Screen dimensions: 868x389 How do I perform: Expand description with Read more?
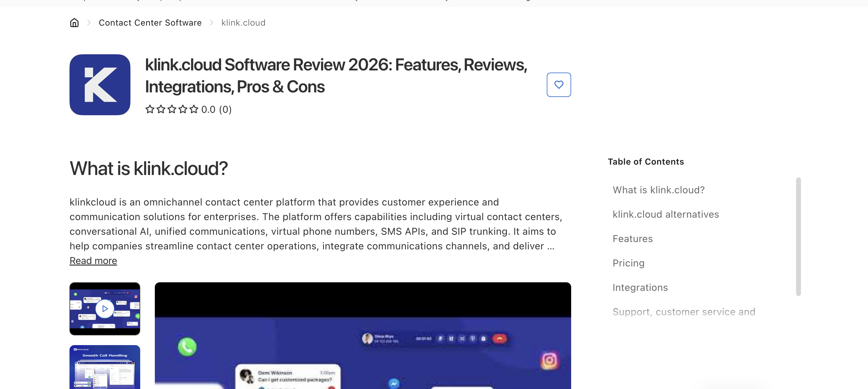coord(93,261)
